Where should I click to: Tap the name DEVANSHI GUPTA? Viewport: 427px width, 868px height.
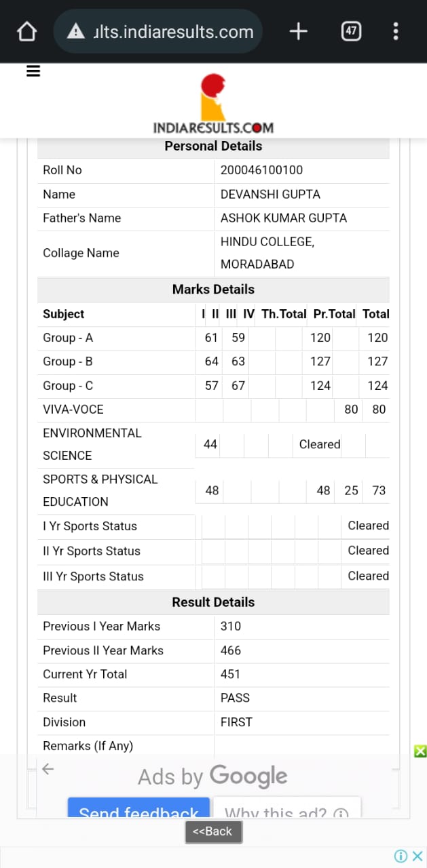pos(270,195)
